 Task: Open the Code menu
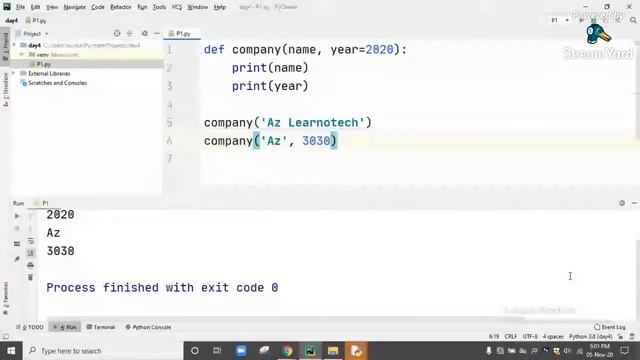pyautogui.click(x=98, y=7)
